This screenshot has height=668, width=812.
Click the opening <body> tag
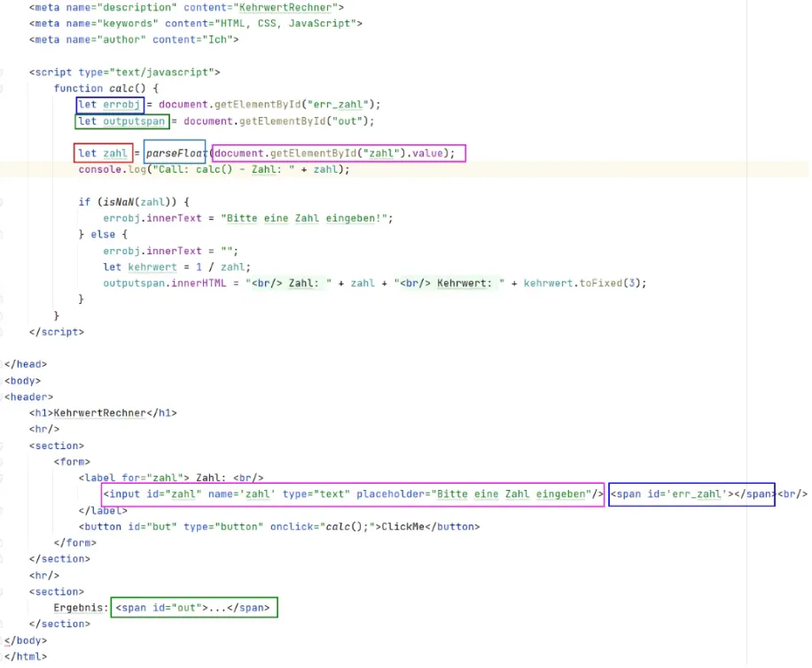pos(22,381)
